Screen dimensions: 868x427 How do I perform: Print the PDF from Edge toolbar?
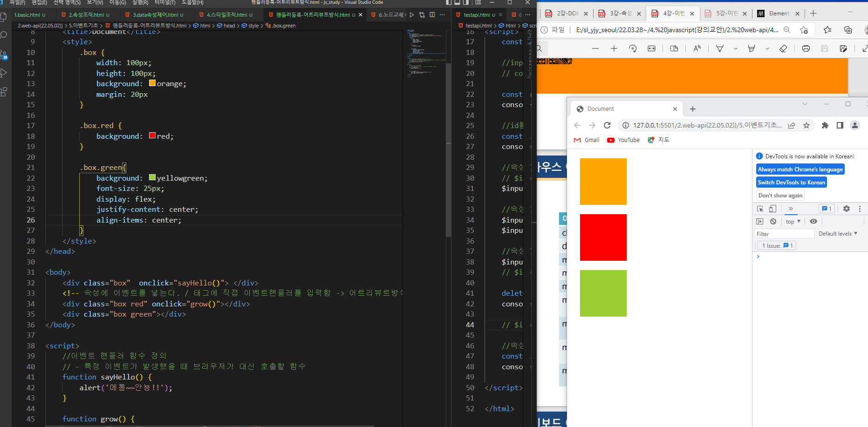pos(806,48)
